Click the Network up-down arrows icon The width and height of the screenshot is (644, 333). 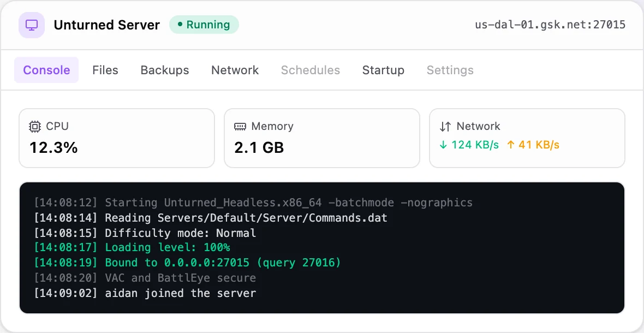pos(445,127)
